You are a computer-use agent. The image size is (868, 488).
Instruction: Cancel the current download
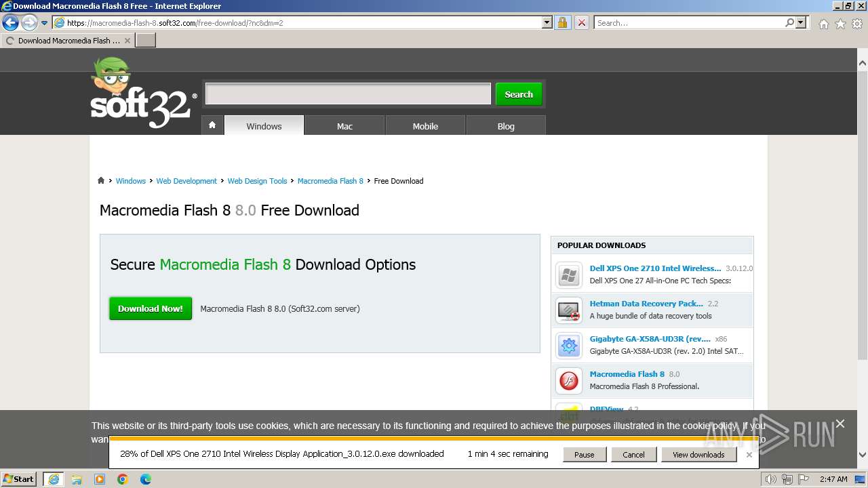[x=633, y=455]
